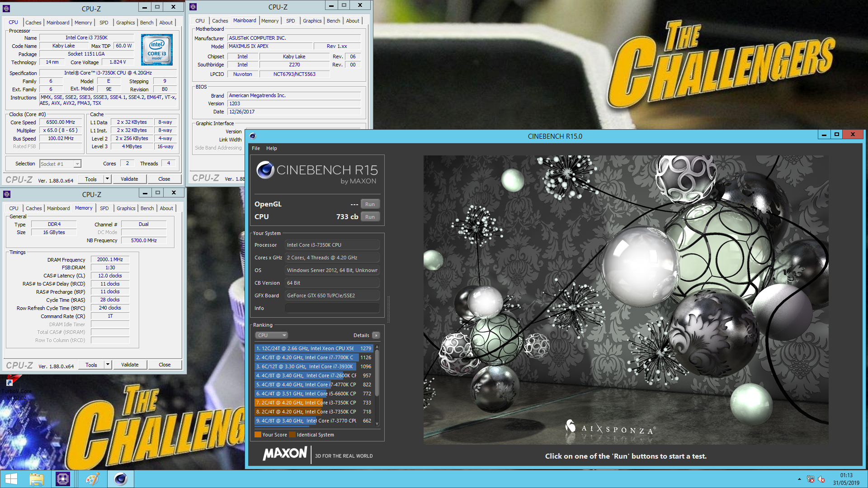Click the Close button in the Memory CPU-Z
868x488 pixels.
coord(165,365)
